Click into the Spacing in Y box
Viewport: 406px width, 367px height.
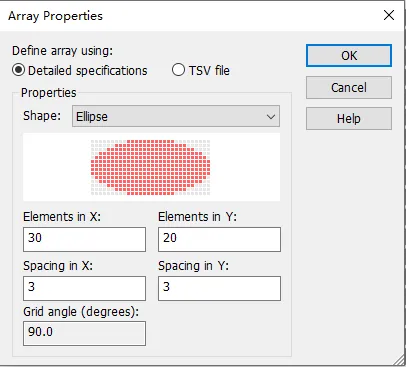click(x=219, y=288)
